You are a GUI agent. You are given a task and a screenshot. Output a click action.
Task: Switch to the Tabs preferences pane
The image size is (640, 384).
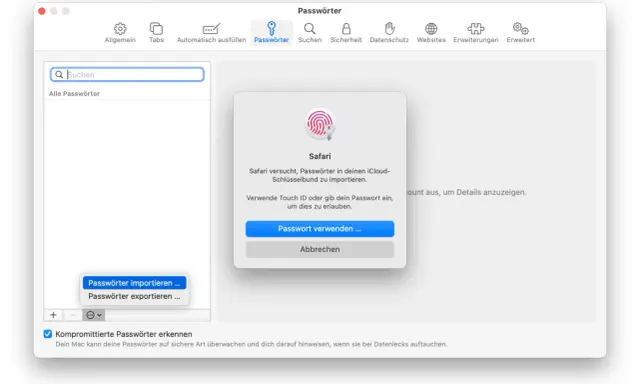point(156,32)
